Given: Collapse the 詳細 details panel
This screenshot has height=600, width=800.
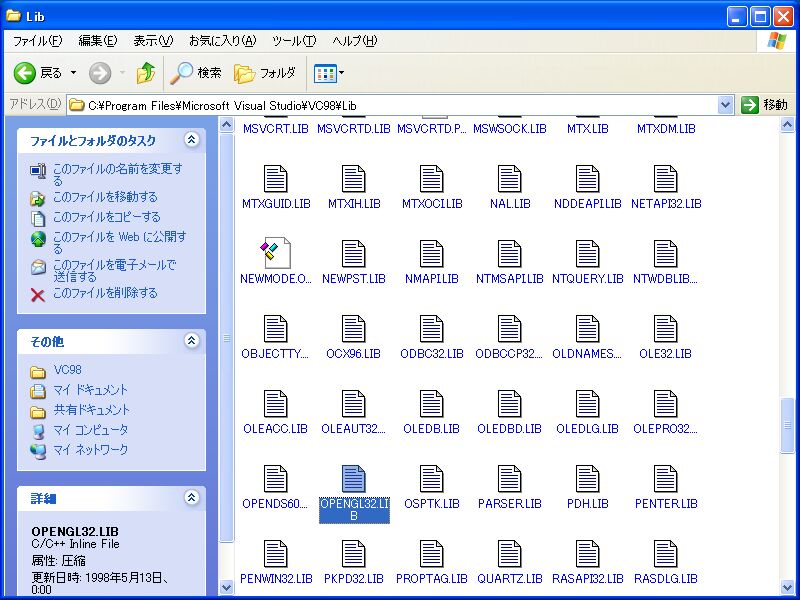Looking at the screenshot, I should pos(191,497).
